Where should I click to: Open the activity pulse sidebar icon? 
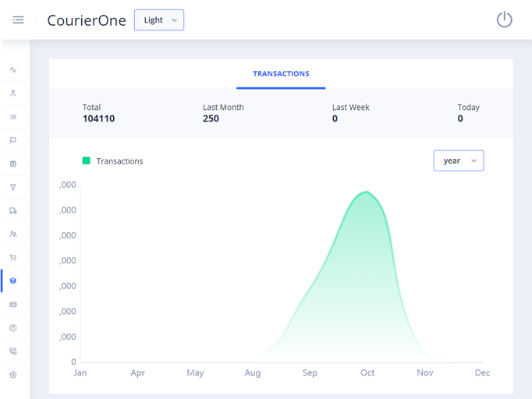coord(13,70)
